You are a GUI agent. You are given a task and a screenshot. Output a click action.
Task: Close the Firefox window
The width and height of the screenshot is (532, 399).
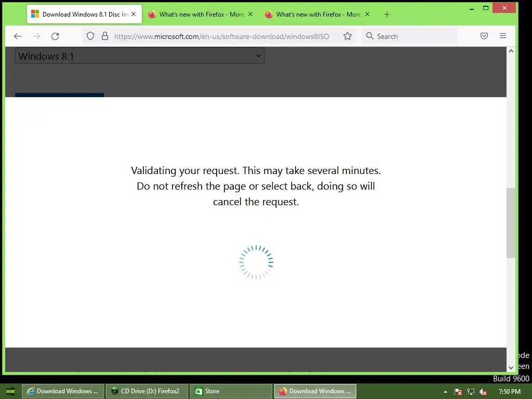tap(504, 8)
